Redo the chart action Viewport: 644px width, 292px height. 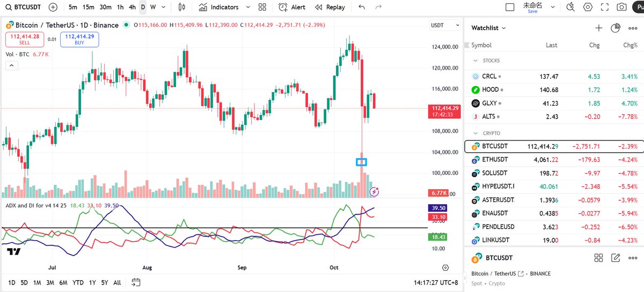(379, 8)
